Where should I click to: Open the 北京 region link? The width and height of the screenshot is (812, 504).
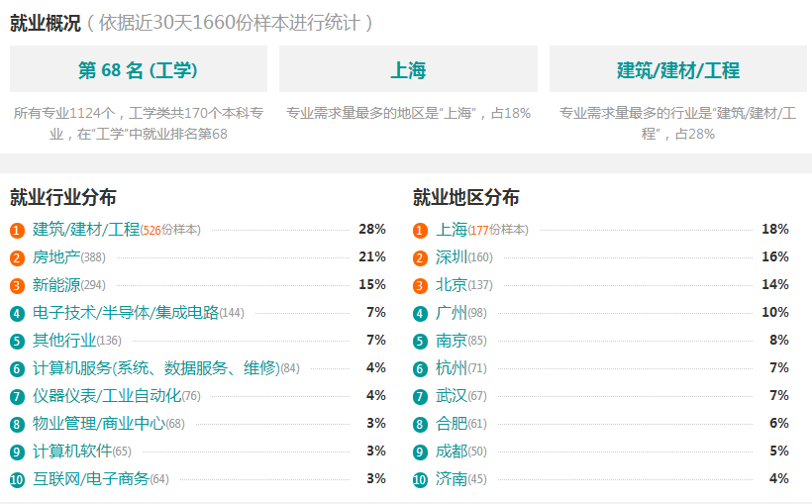(452, 284)
